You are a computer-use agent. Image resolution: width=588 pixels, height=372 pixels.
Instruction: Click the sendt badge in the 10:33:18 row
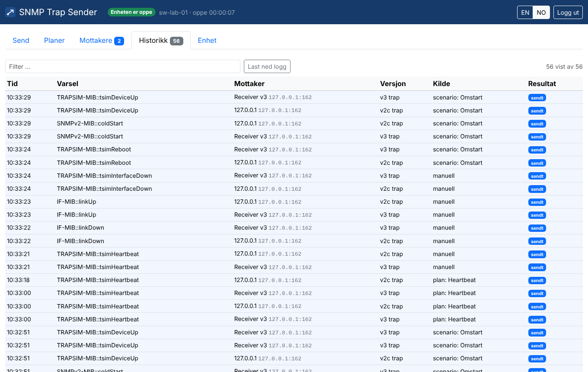tap(537, 280)
